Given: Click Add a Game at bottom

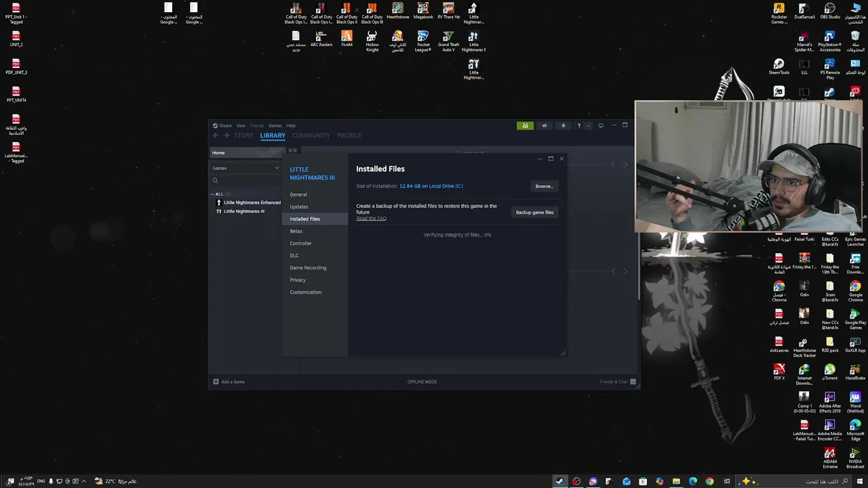Looking at the screenshot, I should pos(229,382).
